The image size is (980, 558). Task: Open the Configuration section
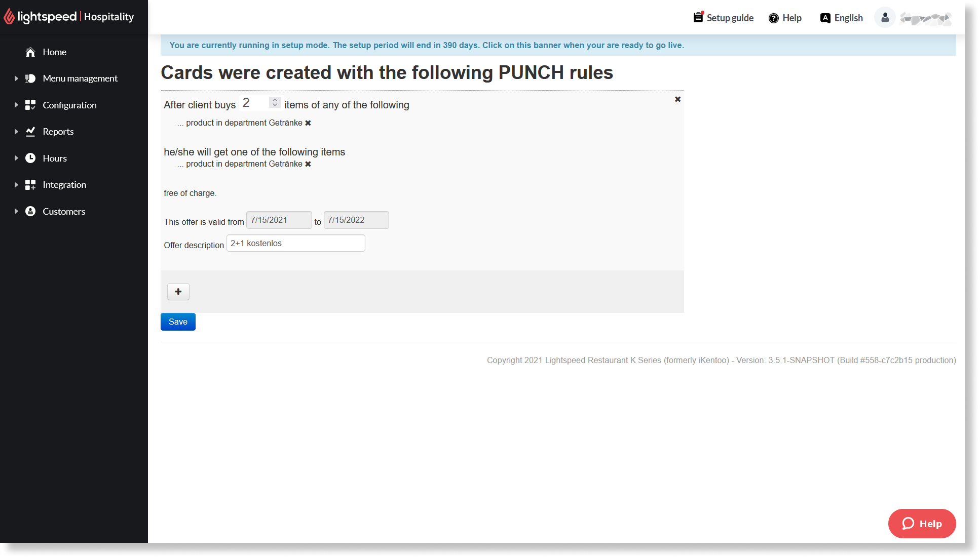tap(69, 104)
